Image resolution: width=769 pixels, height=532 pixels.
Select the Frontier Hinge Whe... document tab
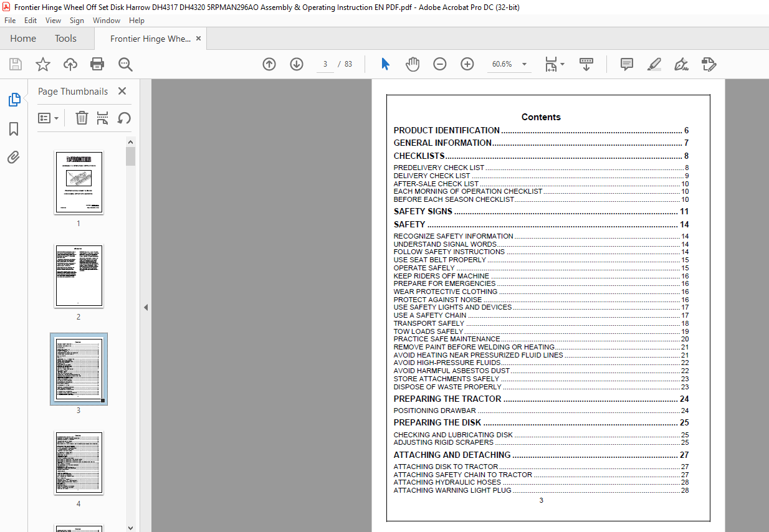[150, 39]
